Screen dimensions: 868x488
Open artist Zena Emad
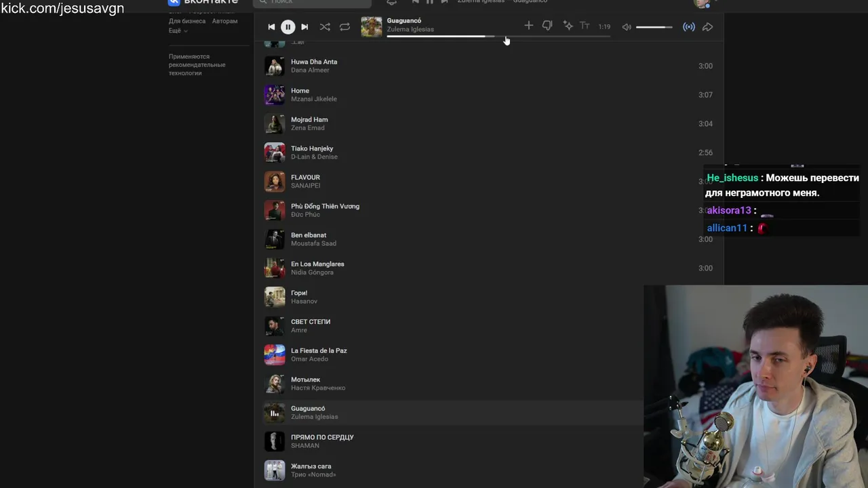click(x=308, y=127)
